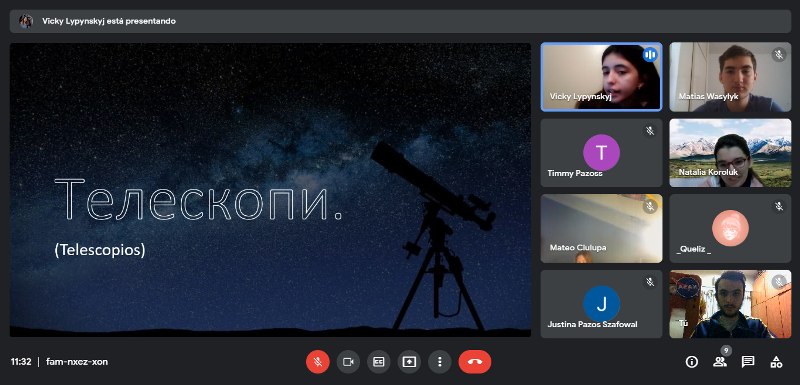Click the Natalia Koroluk name label
The height and width of the screenshot is (385, 800).
pyautogui.click(x=708, y=172)
